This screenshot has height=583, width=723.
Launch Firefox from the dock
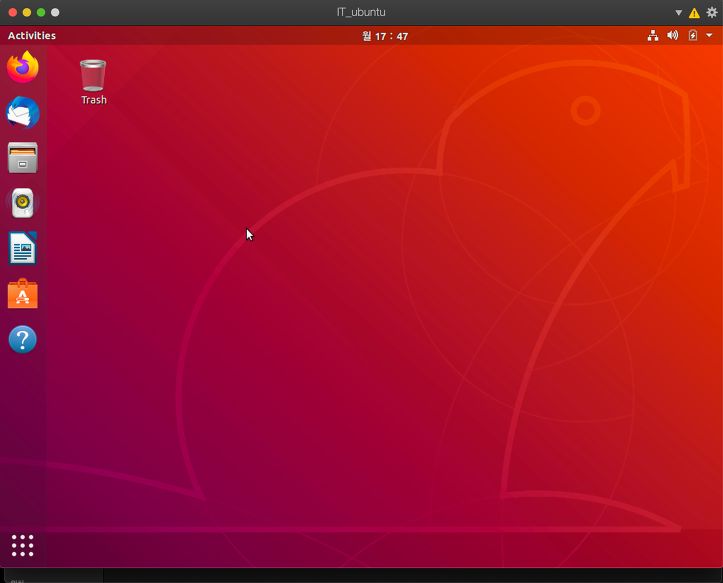(x=23, y=67)
